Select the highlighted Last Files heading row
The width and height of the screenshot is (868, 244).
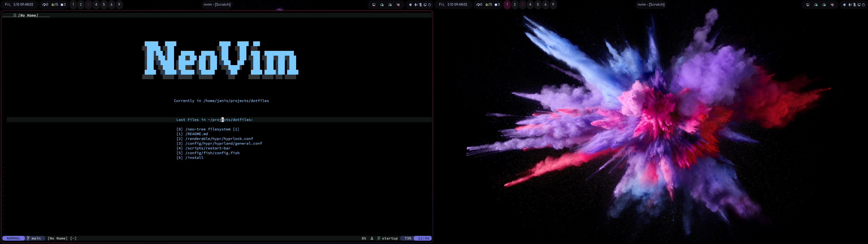pos(215,120)
